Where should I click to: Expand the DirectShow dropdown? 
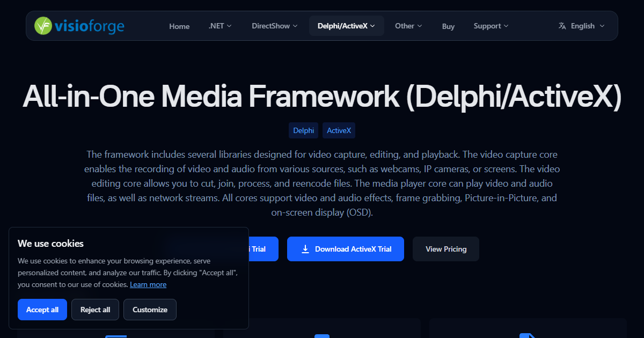coord(274,25)
